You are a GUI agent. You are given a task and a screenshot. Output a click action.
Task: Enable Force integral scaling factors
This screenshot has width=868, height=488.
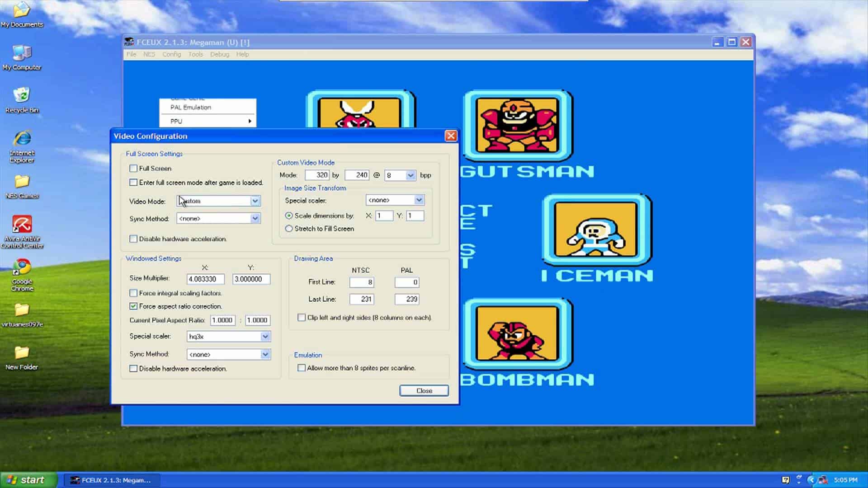[x=133, y=293]
